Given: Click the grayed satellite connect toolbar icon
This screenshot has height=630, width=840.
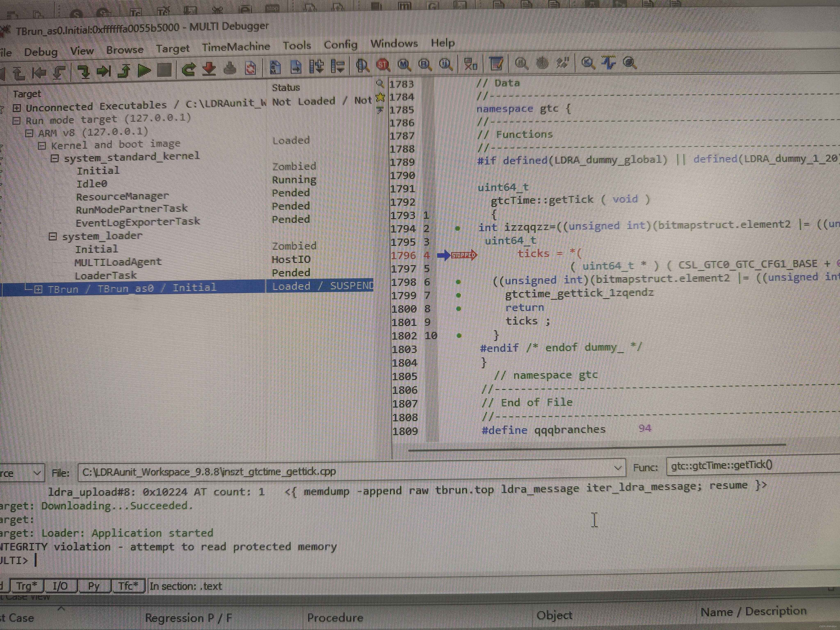Looking at the screenshot, I should click(562, 63).
